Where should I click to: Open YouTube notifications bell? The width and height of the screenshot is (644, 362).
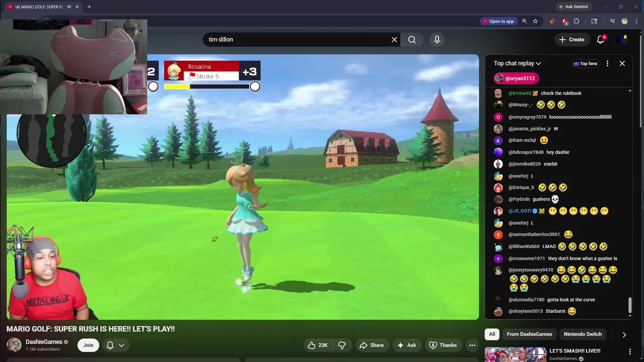click(601, 40)
